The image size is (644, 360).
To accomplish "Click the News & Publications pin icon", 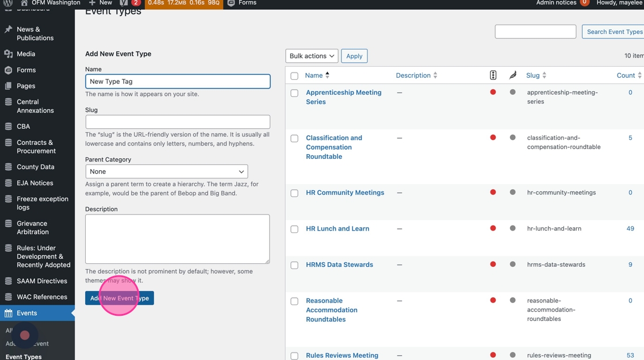I will pyautogui.click(x=8, y=29).
